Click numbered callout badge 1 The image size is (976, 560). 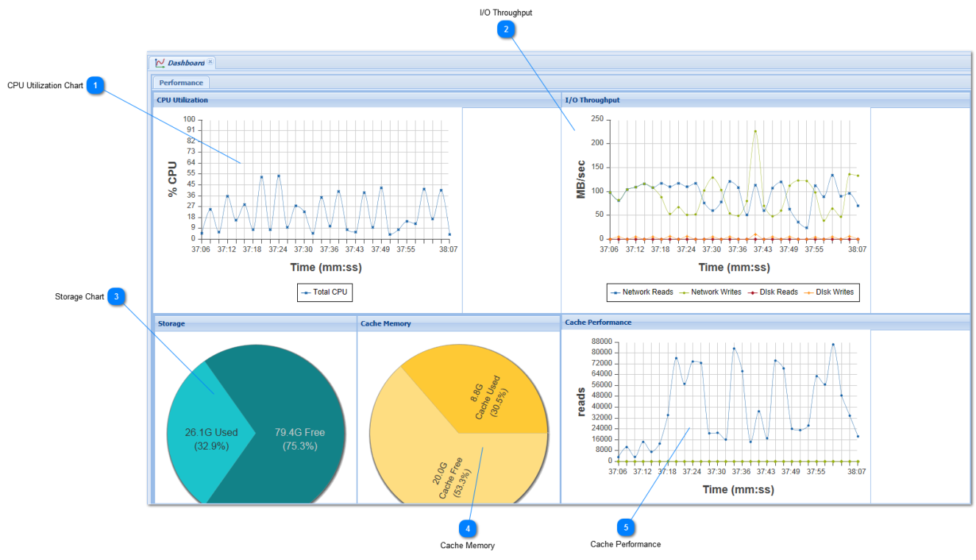[96, 86]
